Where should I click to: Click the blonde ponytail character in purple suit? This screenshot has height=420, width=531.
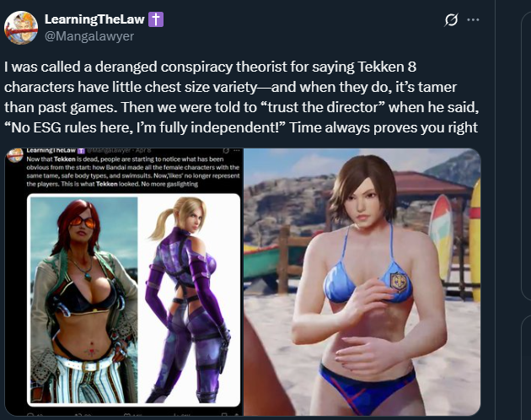click(189, 300)
